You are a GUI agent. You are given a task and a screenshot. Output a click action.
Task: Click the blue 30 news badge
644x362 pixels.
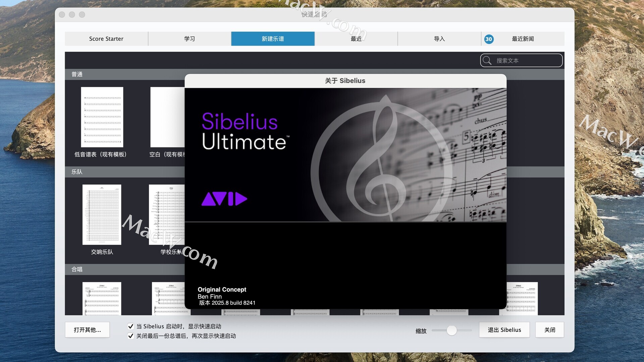point(489,39)
